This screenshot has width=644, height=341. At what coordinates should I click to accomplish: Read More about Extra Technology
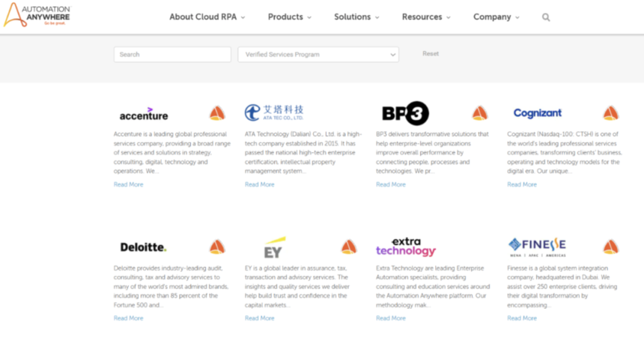[x=391, y=318]
